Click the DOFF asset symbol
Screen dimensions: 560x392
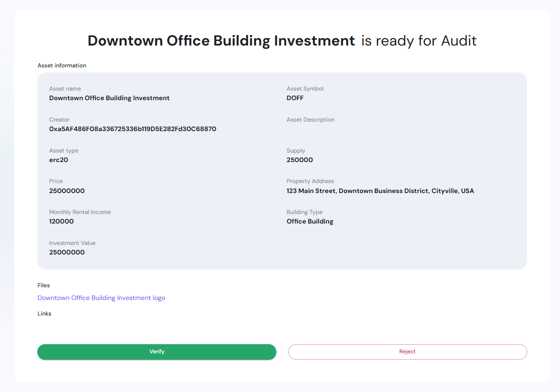point(295,98)
